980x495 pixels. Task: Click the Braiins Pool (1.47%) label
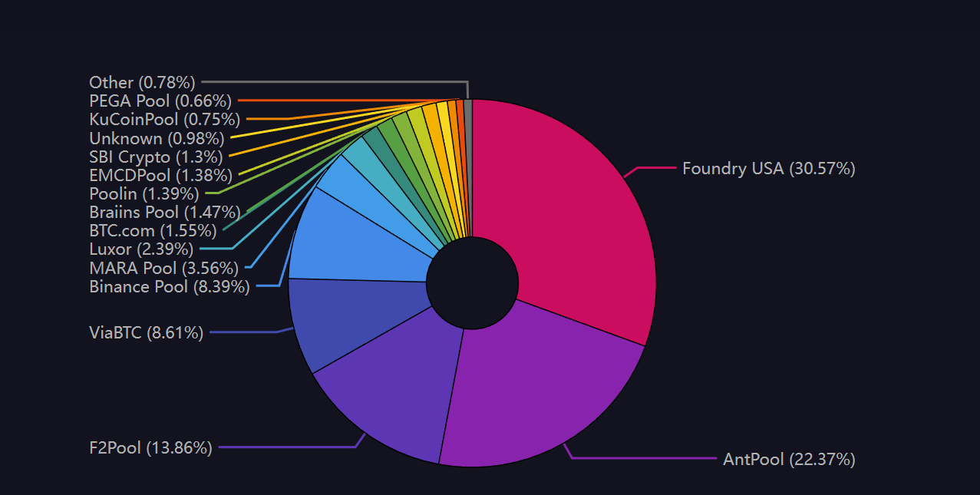tap(164, 212)
